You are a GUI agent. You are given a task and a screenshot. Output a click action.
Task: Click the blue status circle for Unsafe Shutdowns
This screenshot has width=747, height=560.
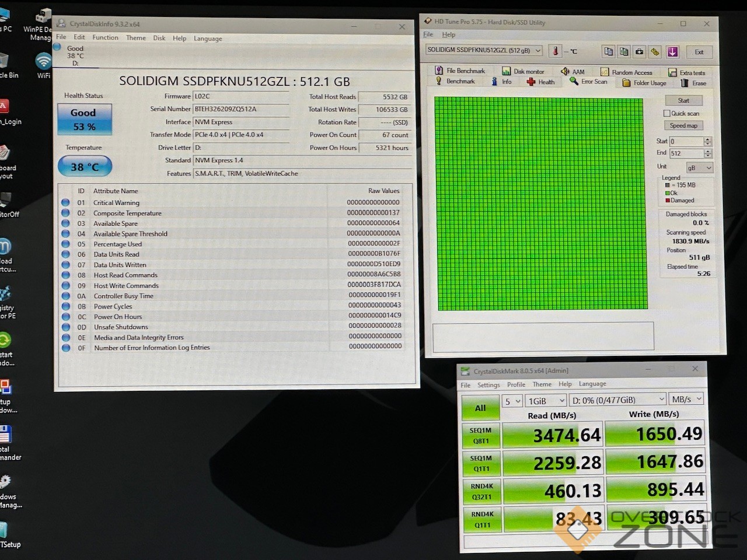click(x=65, y=327)
